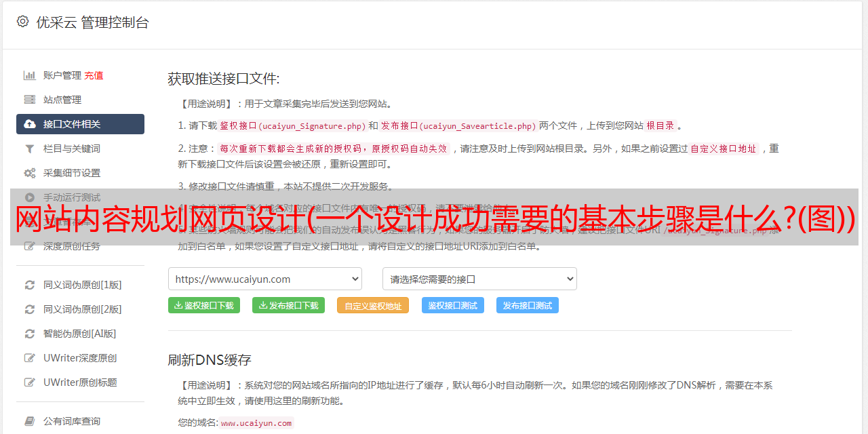The image size is (868, 434).
Task: Click the green 发布接口下载 button
Action: pos(288,305)
